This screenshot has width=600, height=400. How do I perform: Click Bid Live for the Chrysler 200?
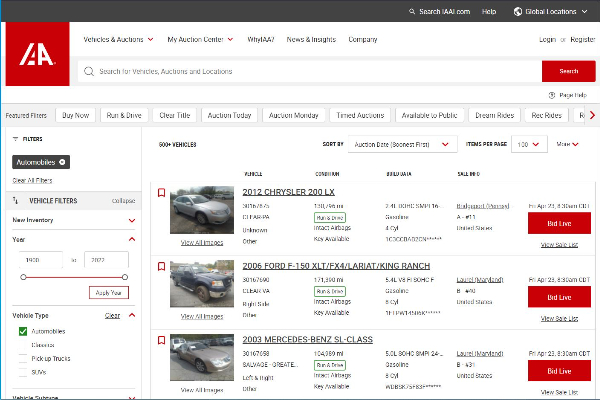click(559, 224)
